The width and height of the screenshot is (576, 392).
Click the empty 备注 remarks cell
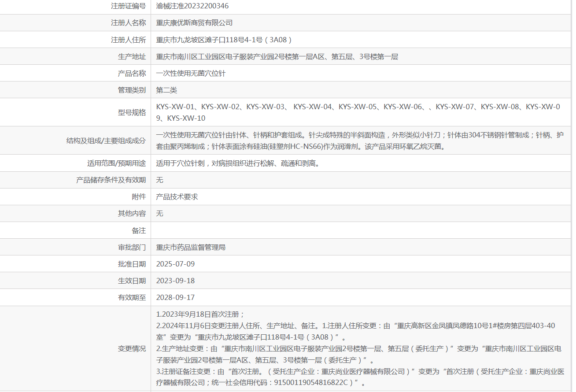(361, 230)
